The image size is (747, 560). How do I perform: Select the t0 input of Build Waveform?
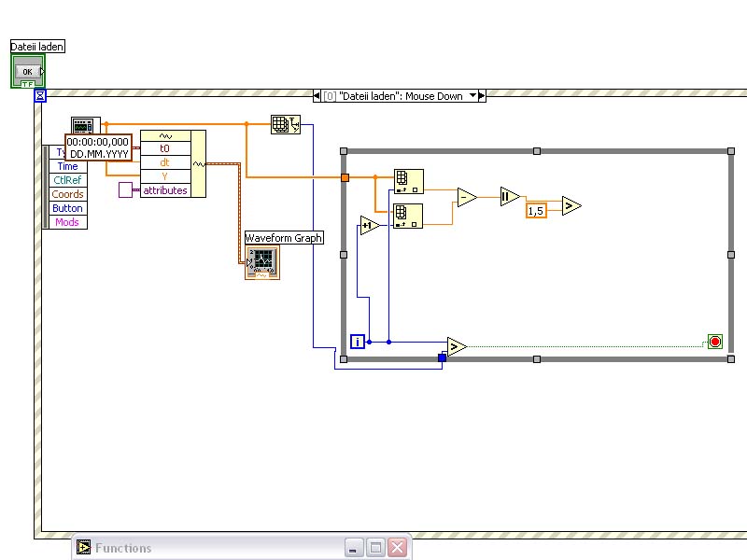(x=165, y=148)
